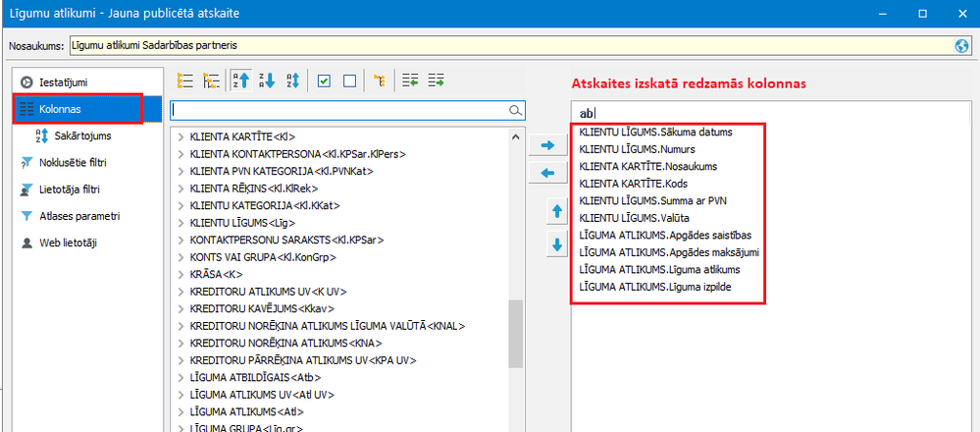Move selected column down
The image size is (980, 432).
click(x=556, y=244)
